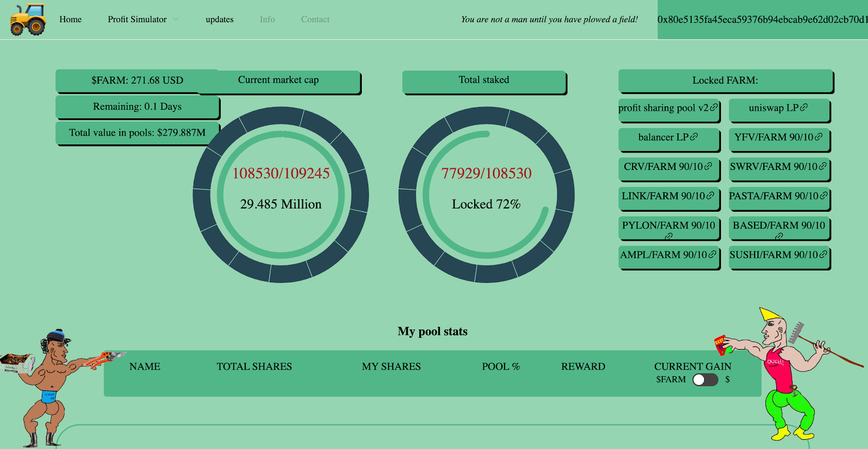Click the Locked 72% text
Image resolution: width=868 pixels, height=449 pixels.
(486, 204)
